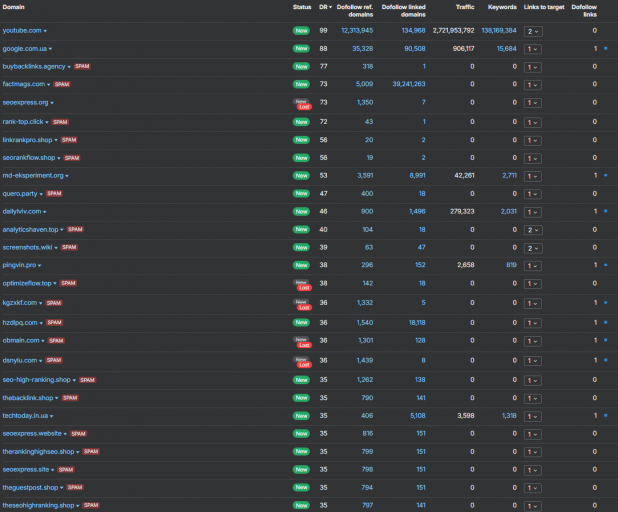Expand Links to target dropdown for youtube.com
This screenshot has height=512, width=618.
533,32
